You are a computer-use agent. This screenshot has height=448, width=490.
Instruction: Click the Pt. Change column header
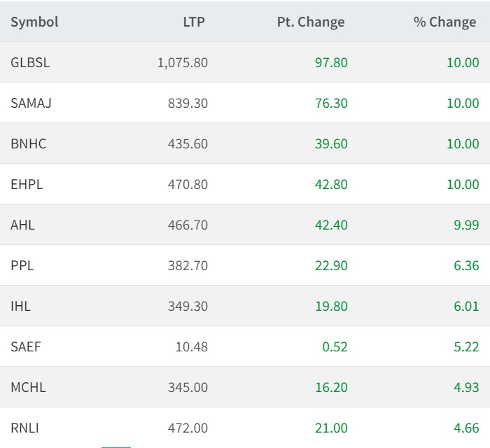(310, 22)
